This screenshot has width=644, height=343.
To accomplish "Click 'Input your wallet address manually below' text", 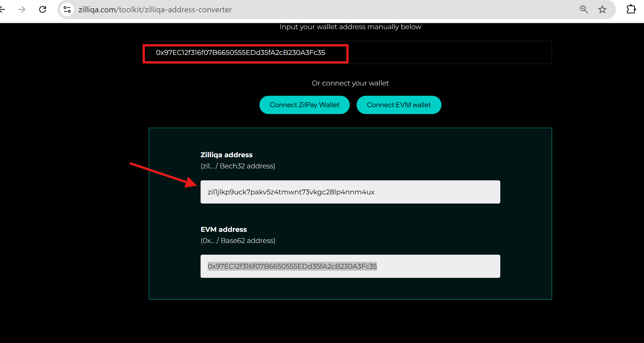I will tap(350, 27).
